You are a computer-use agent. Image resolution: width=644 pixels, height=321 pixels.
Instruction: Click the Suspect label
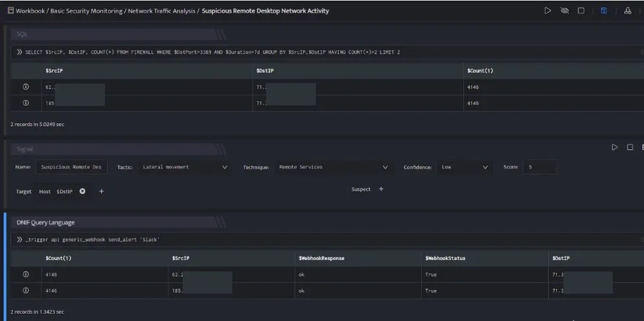tap(361, 189)
